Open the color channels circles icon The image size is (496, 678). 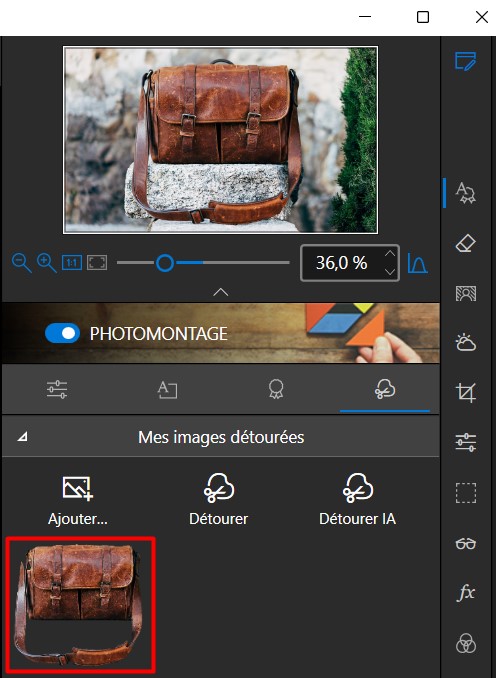[466, 643]
